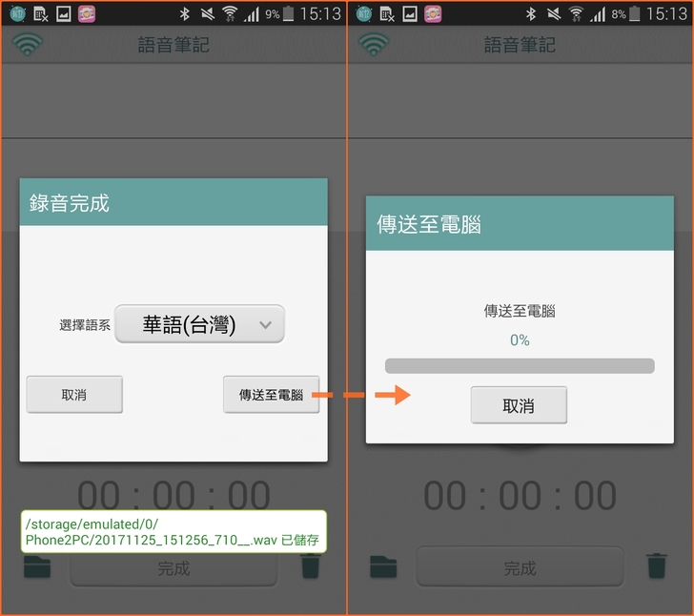Tap the muted sound icon in right status bar
This screenshot has width=694, height=616.
tap(553, 14)
